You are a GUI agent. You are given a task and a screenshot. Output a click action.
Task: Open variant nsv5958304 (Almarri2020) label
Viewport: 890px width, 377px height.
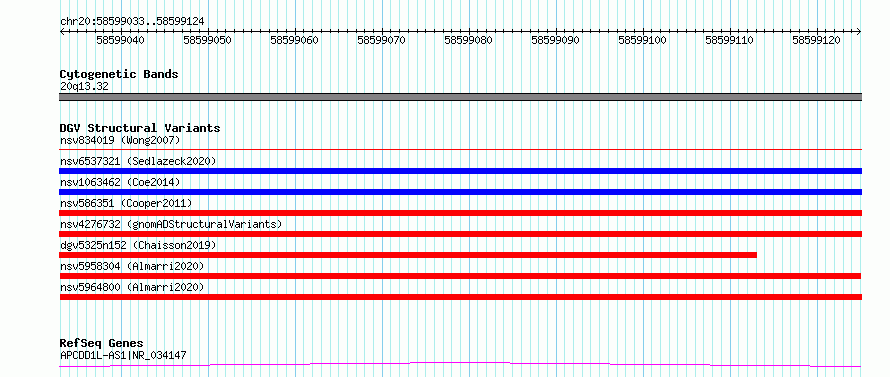click(132, 266)
